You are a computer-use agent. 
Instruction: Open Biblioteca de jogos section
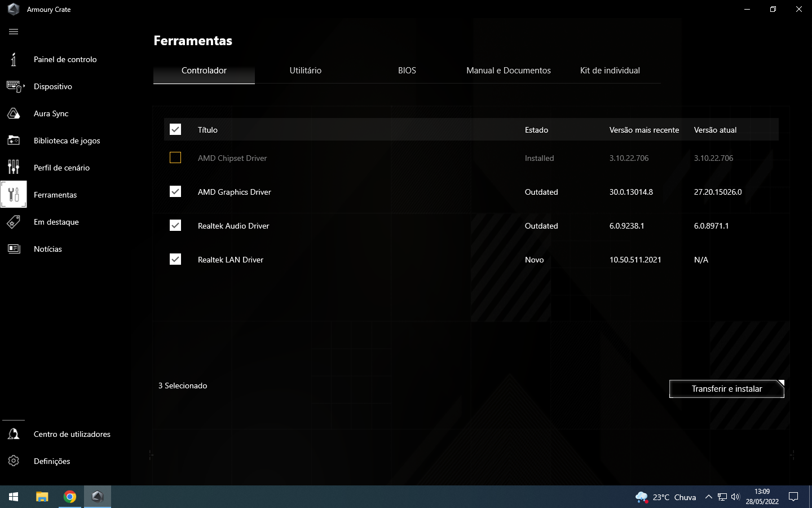pos(67,141)
